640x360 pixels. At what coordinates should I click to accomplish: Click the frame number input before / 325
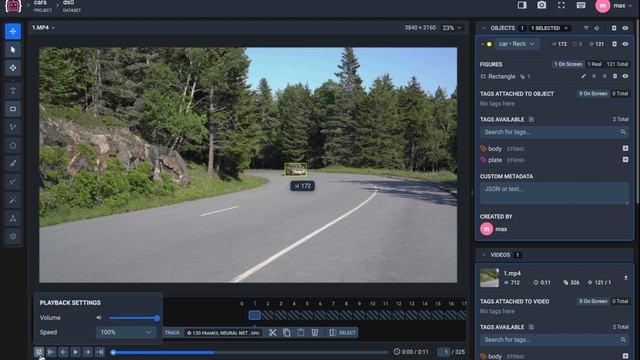(443, 352)
